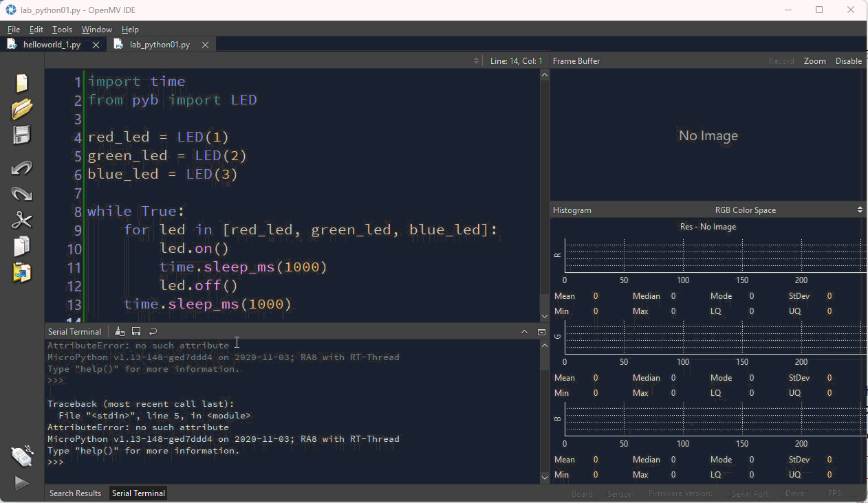The height and width of the screenshot is (503, 868).
Task: Collapse the Serial Terminal panel with the caret
Action: tap(524, 332)
